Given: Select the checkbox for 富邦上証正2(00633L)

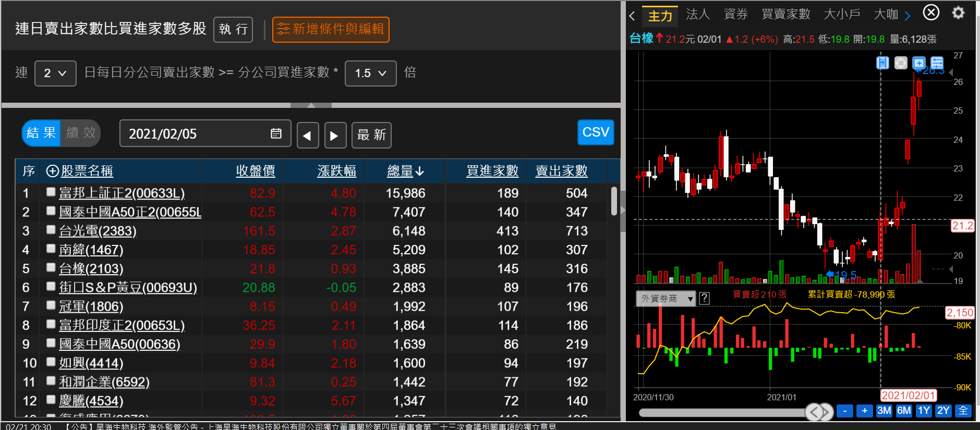Looking at the screenshot, I should 51,192.
